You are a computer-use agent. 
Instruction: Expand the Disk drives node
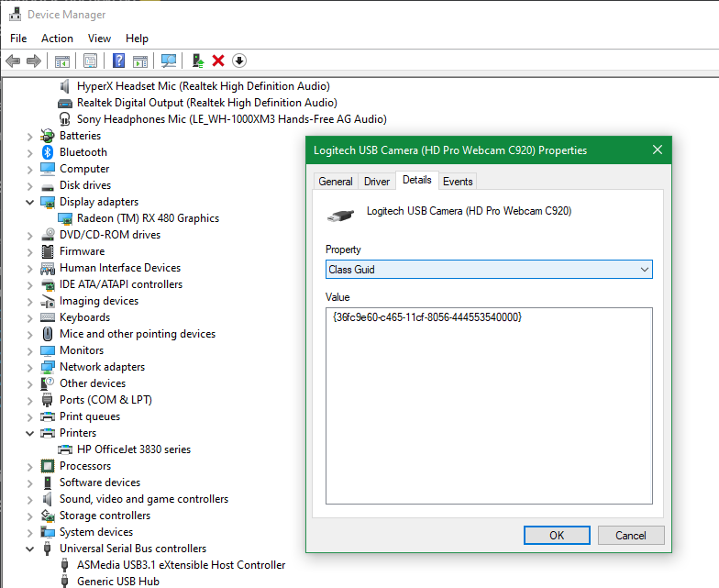pos(29,185)
